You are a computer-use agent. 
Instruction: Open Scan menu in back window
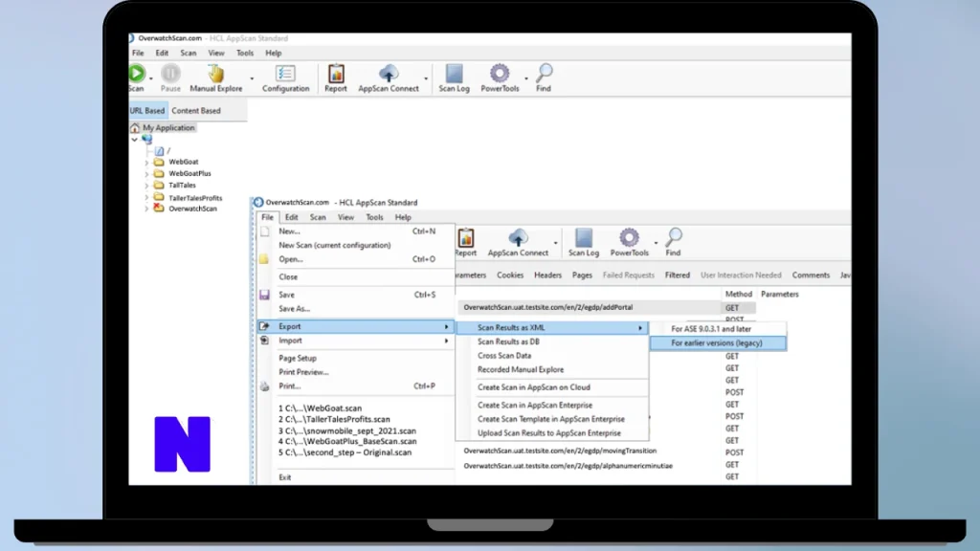click(x=189, y=54)
